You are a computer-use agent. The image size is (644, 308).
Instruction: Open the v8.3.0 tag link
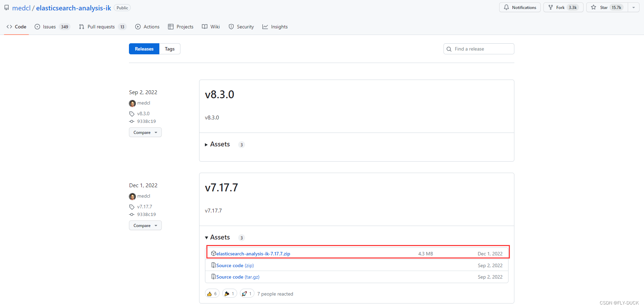tap(143, 114)
